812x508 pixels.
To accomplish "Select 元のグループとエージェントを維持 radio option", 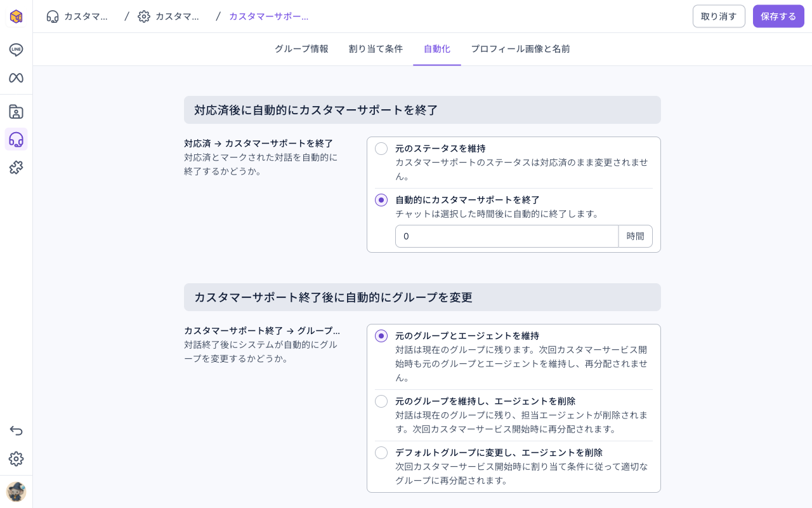I will (381, 336).
